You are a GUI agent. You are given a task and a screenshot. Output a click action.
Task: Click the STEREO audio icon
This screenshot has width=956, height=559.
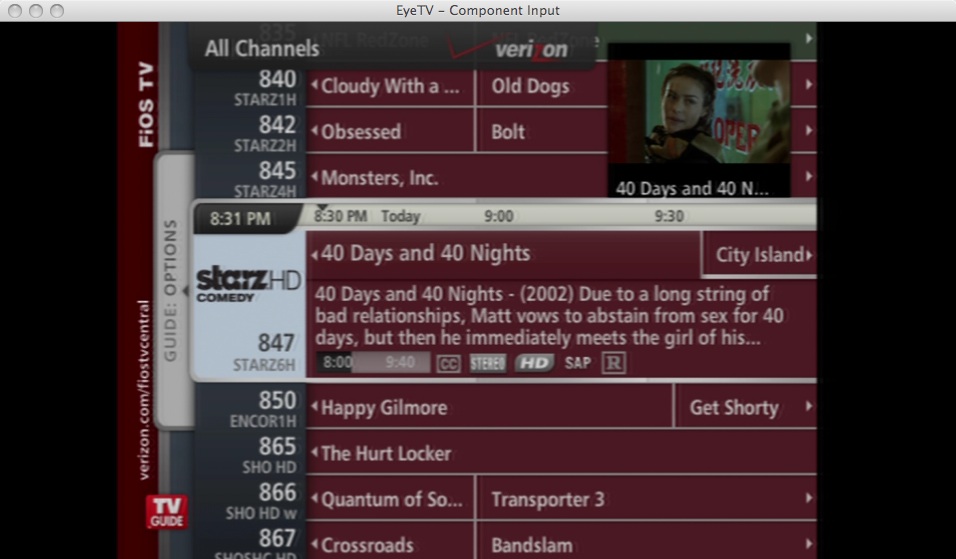pos(488,364)
